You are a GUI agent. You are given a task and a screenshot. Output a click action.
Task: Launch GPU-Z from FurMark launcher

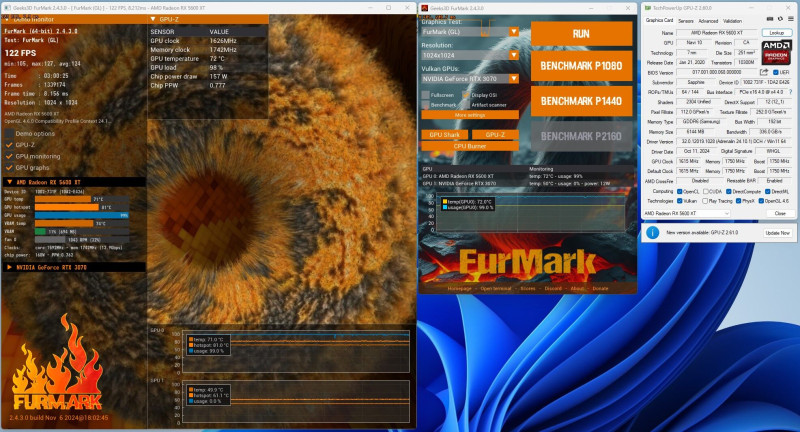tap(495, 135)
